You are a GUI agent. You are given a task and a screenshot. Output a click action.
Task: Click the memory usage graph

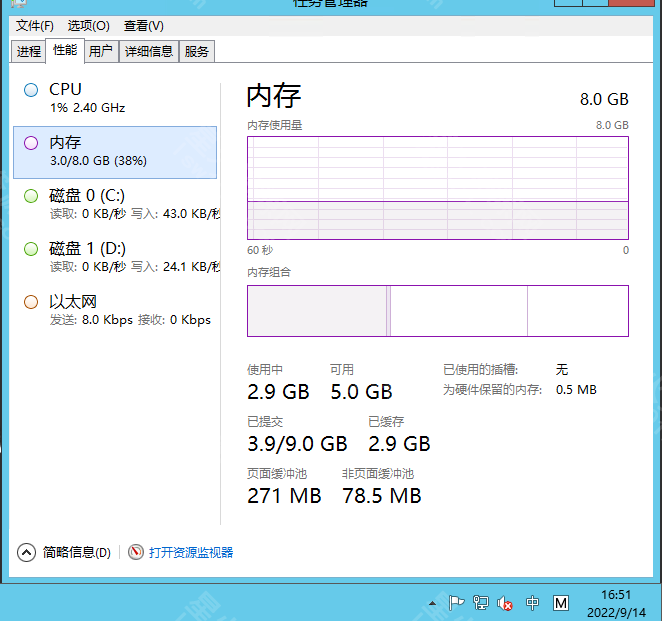[437, 188]
